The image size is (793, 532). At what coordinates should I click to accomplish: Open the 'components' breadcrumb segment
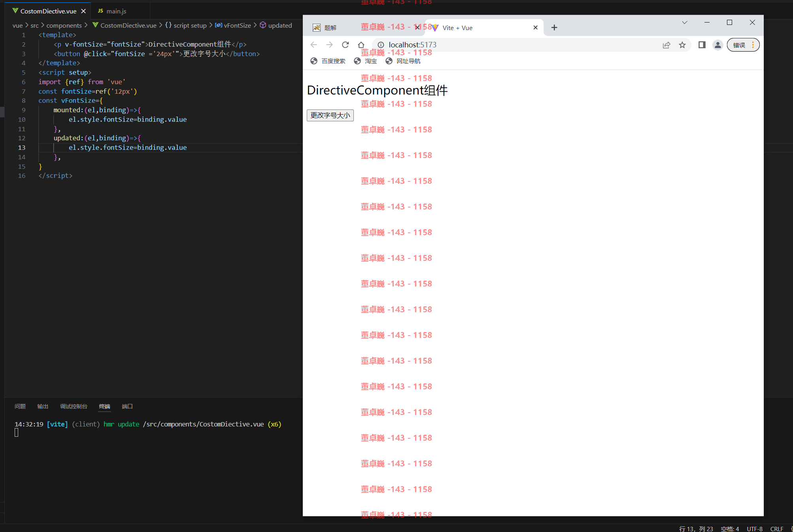click(64, 25)
